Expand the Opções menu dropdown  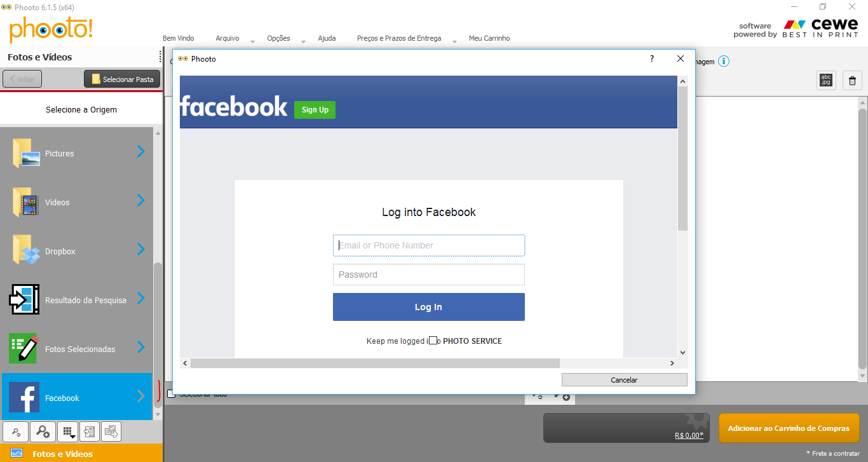(303, 41)
